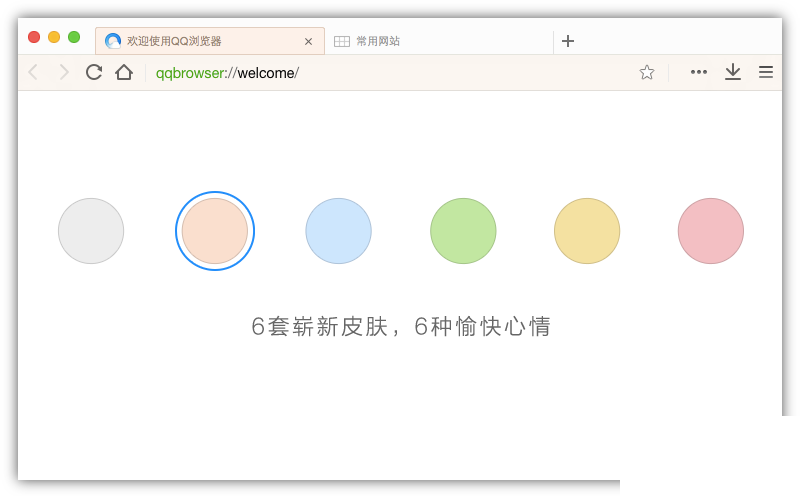Choose the light blue skin circle

click(339, 231)
